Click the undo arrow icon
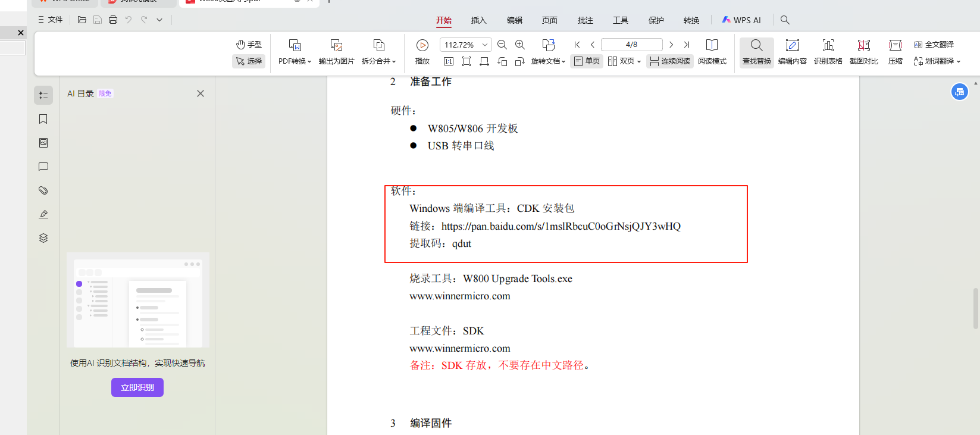This screenshot has width=980, height=435. (x=129, y=20)
